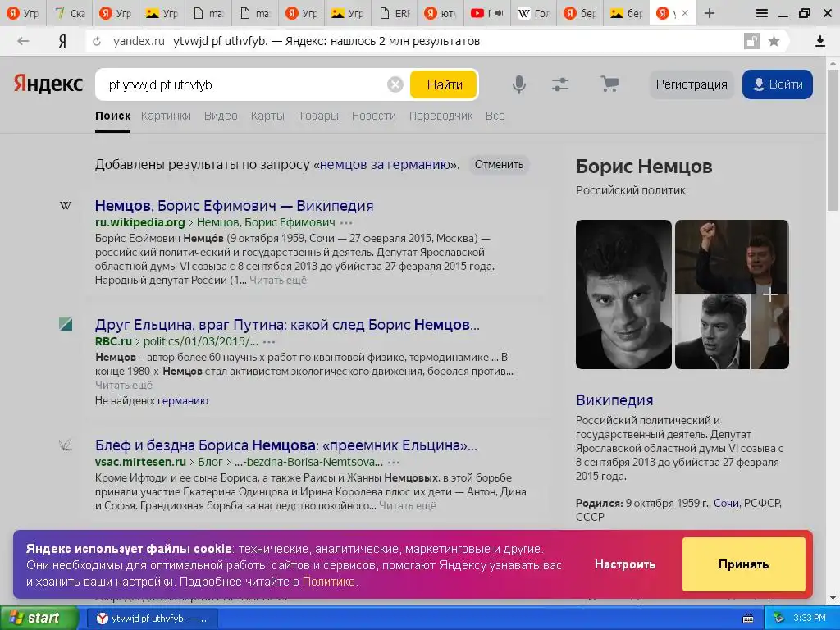Open the browser hamburger menu
This screenshot has height=630, width=840.
pos(762,13)
